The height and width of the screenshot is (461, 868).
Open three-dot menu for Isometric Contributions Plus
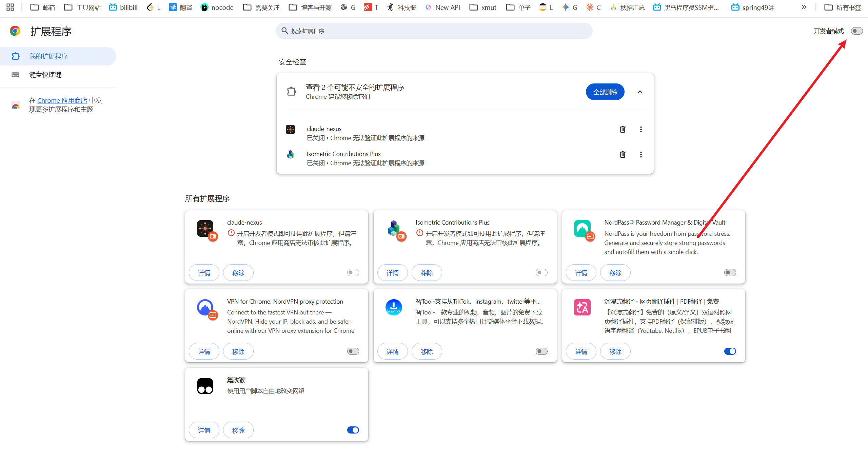(641, 154)
